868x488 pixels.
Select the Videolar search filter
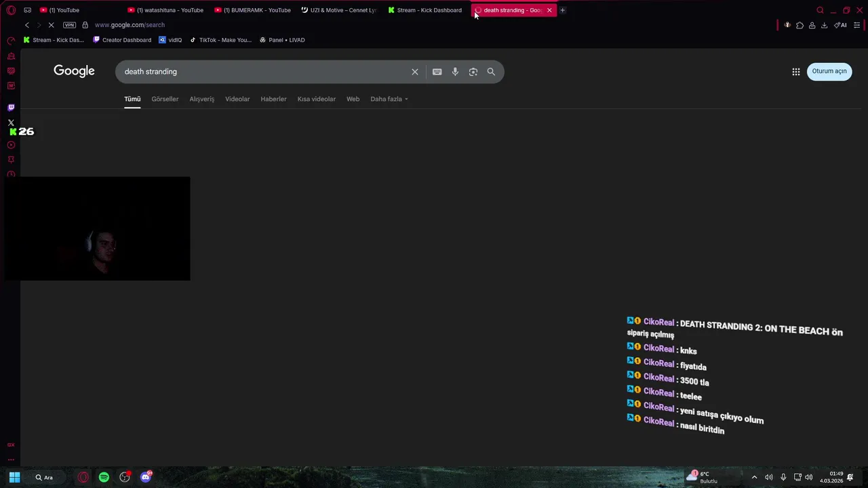click(237, 99)
